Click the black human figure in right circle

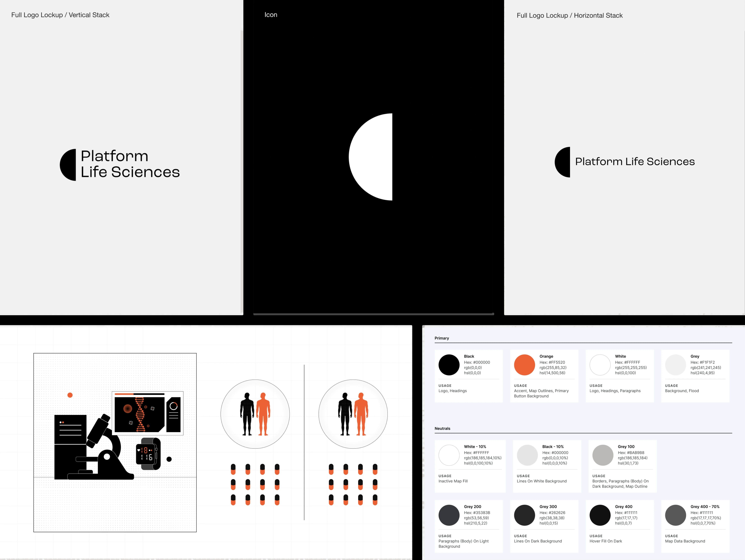pyautogui.click(x=345, y=414)
